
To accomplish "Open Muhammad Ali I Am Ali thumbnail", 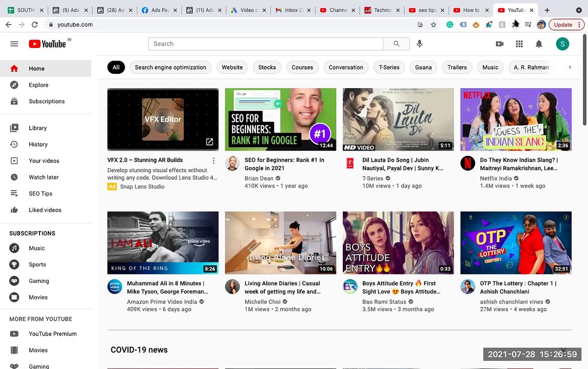I will tap(163, 243).
